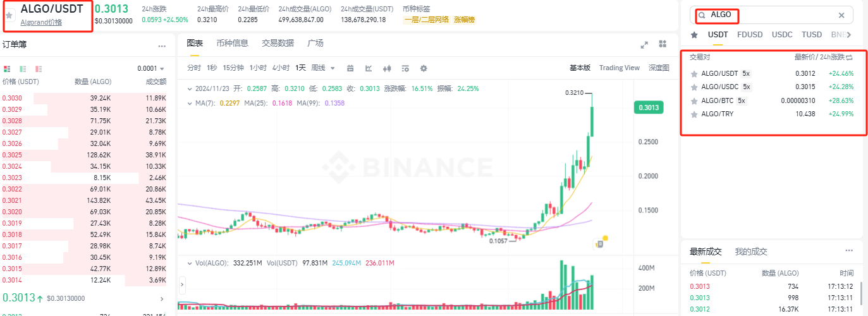Star the ALGO/BTC pair as favorite
The image size is (868, 316).
[694, 101]
